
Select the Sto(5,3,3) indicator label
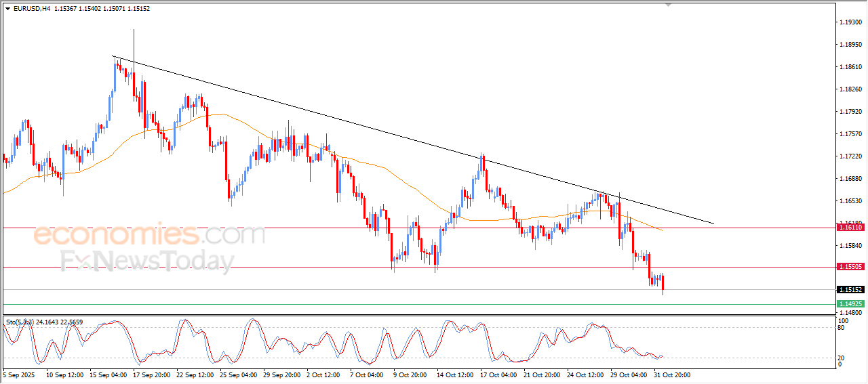pyautogui.click(x=20, y=322)
